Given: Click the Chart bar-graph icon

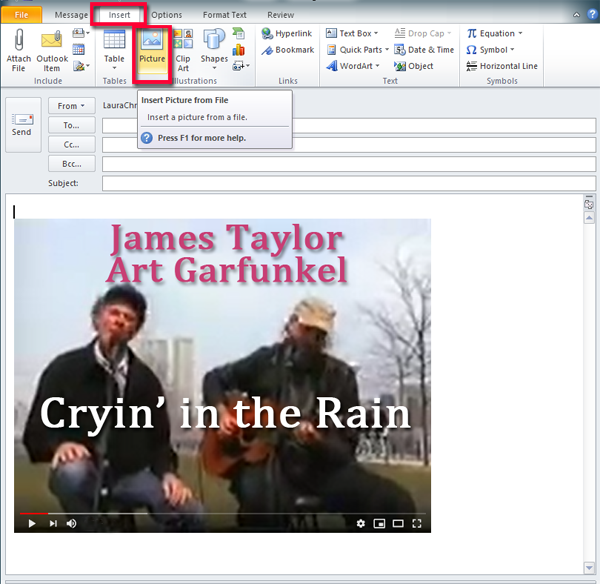Looking at the screenshot, I should [239, 50].
